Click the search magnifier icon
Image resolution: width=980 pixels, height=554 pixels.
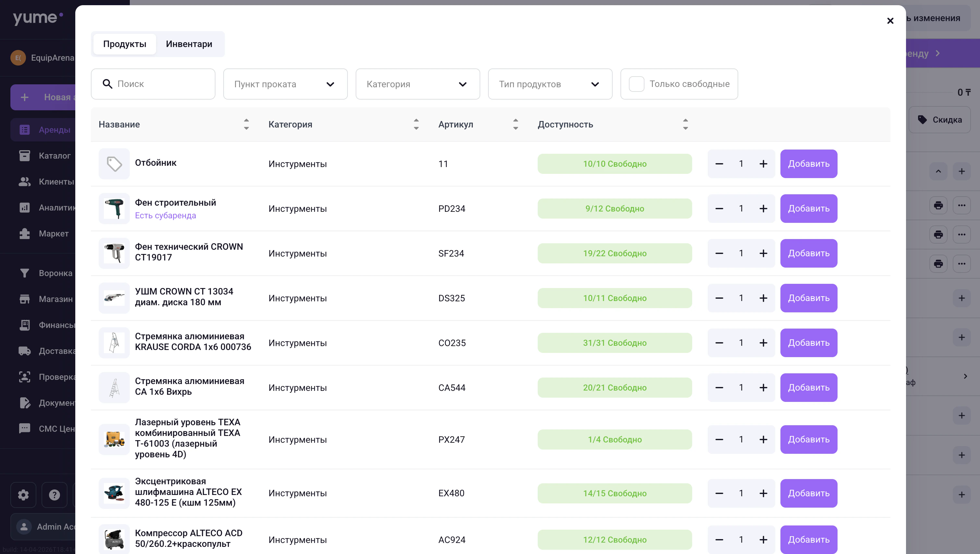pyautogui.click(x=107, y=84)
